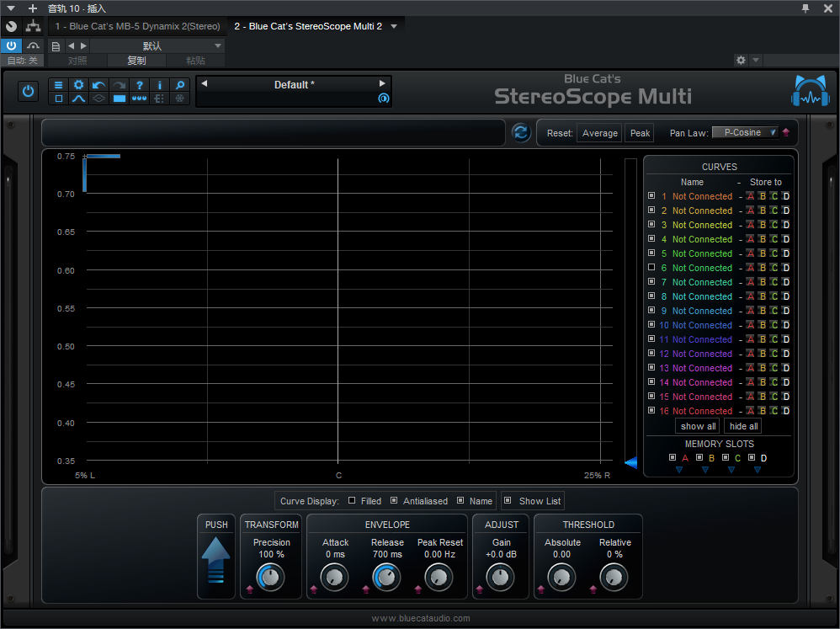Select the previous host preset arrow
Screen dimensions: 840x629
click(x=72, y=46)
